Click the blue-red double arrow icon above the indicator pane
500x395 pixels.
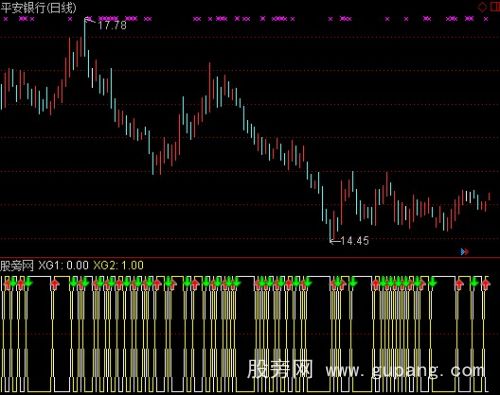[x=464, y=252]
